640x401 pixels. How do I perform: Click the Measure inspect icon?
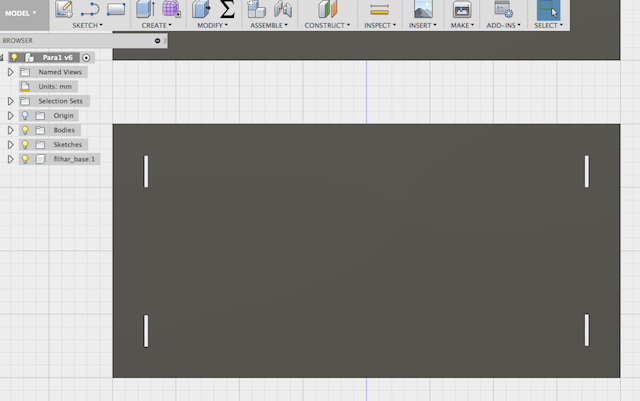point(380,9)
